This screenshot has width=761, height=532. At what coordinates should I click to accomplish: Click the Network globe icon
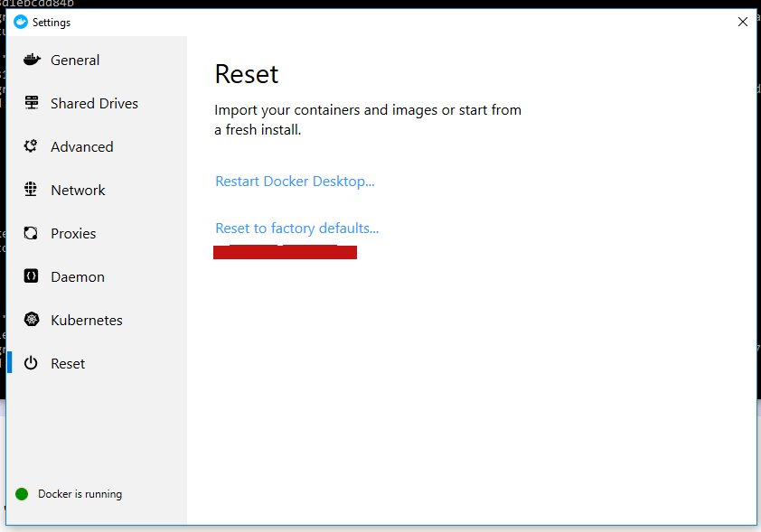(x=31, y=189)
